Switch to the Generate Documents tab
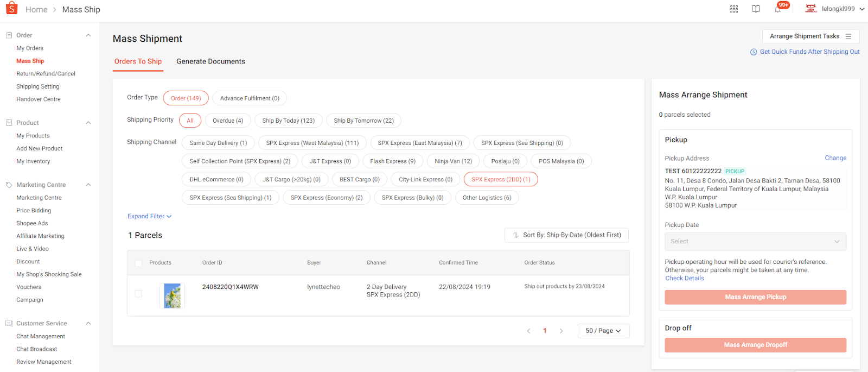Image resolution: width=868 pixels, height=372 pixels. 210,61
